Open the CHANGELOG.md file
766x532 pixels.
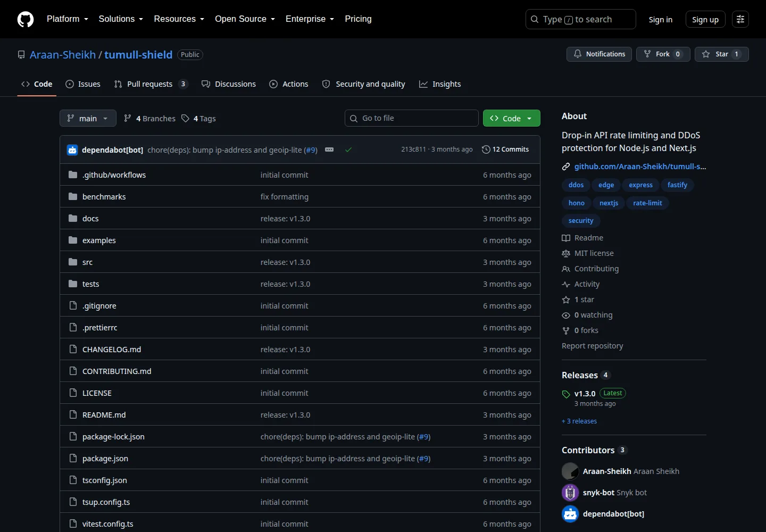click(x=112, y=350)
